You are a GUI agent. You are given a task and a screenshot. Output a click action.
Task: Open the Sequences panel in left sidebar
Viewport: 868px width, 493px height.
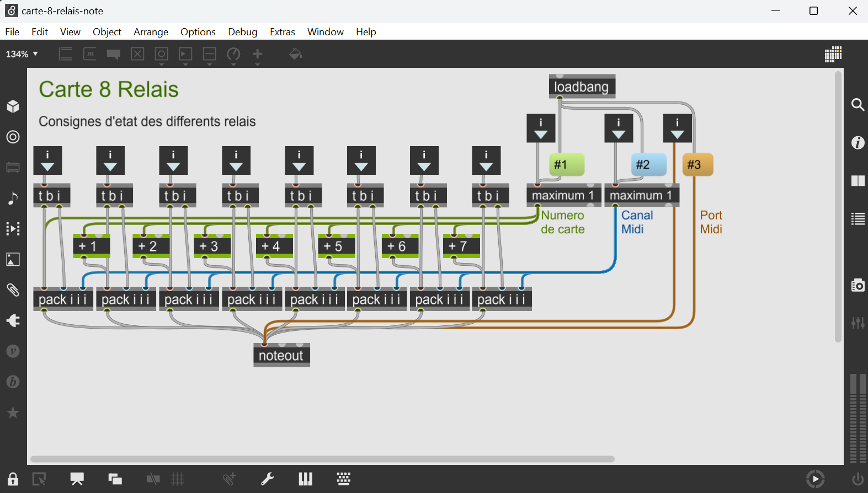tap(13, 228)
